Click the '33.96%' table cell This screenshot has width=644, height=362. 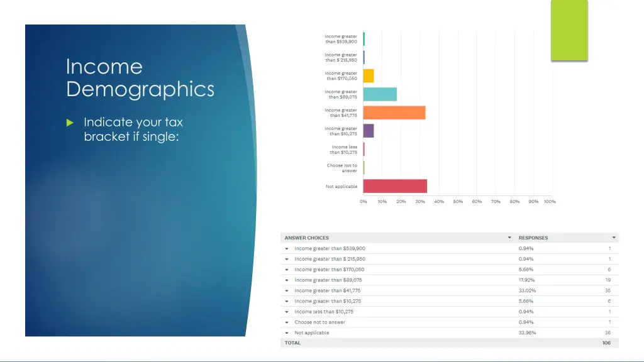[x=527, y=332]
